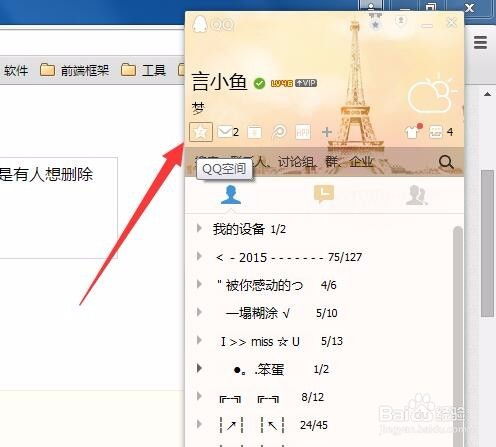Click the Soso search icon in the shortcut row
The image size is (496, 447).
pyautogui.click(x=279, y=132)
